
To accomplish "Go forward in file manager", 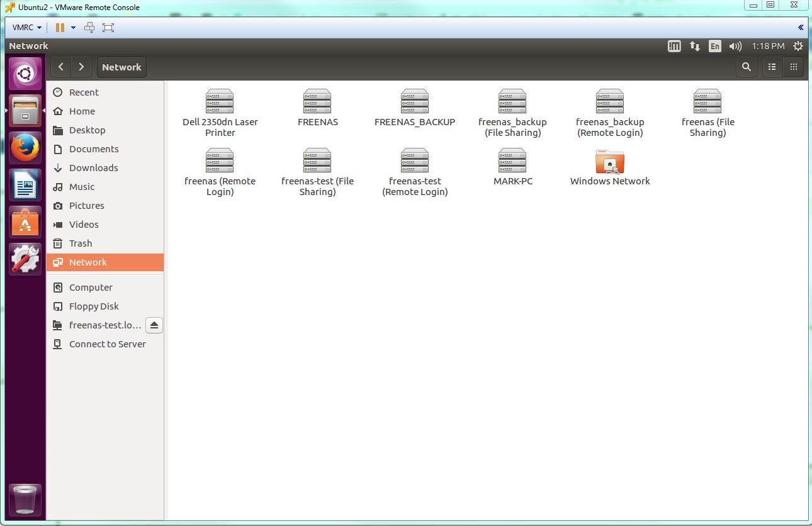I will click(x=81, y=67).
